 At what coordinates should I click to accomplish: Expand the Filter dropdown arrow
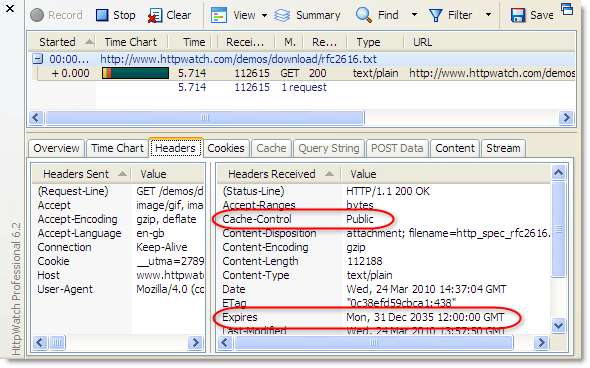tap(488, 15)
